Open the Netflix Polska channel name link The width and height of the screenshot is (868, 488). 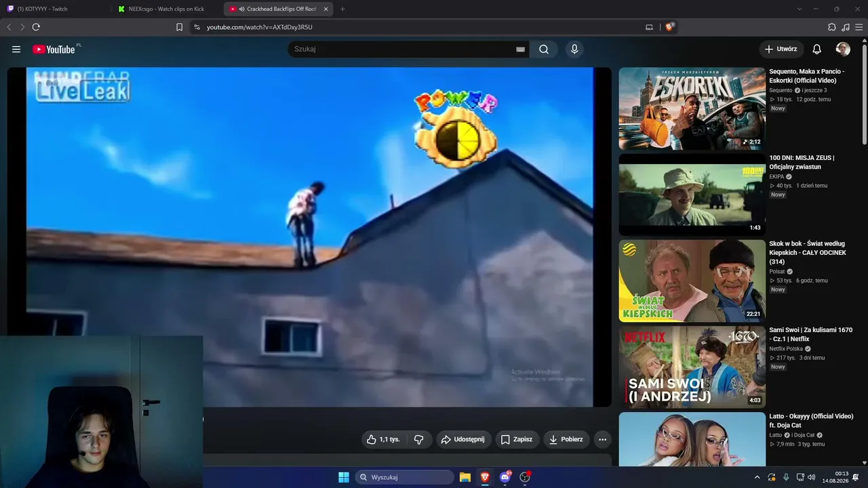pos(785,349)
